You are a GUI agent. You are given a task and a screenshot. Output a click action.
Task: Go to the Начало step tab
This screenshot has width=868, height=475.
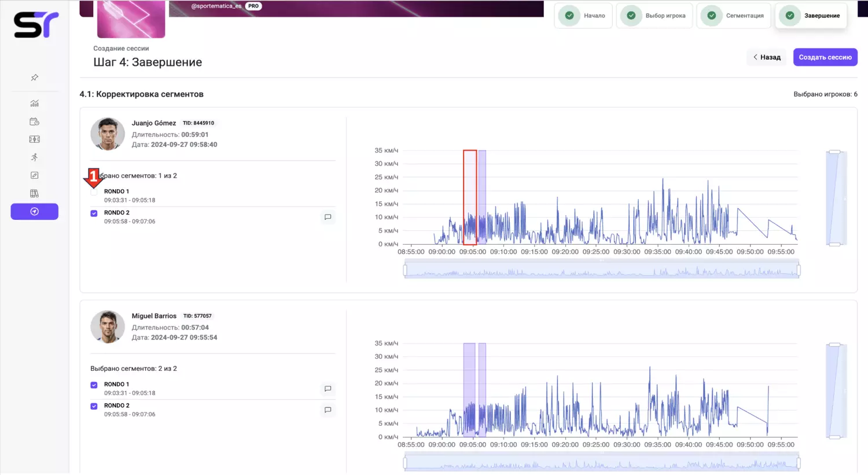[583, 16]
